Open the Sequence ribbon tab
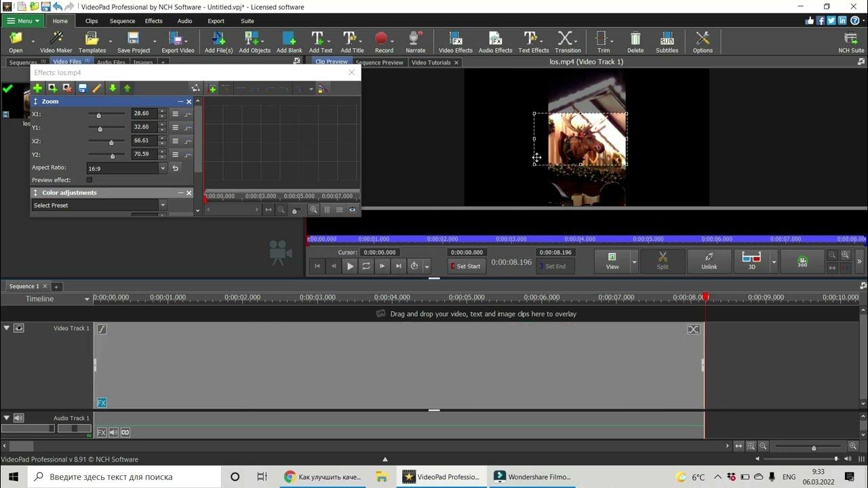 (122, 21)
